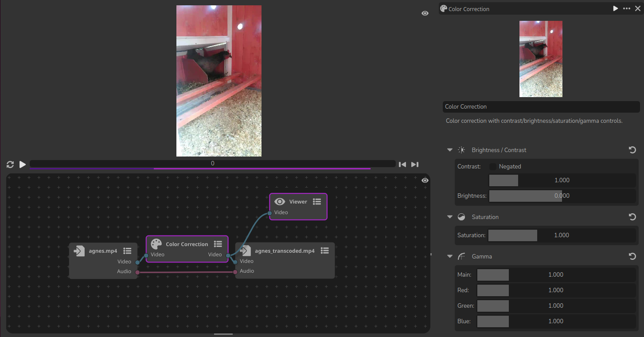Screen dimensions: 644x337
Task: Reset the Gamma section values
Action: [x=632, y=256]
